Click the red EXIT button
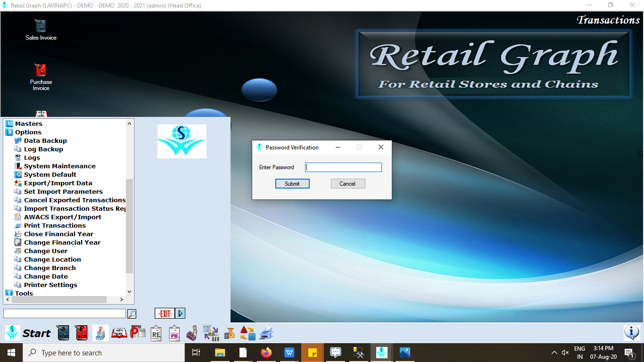644x362 pixels. 165,313
